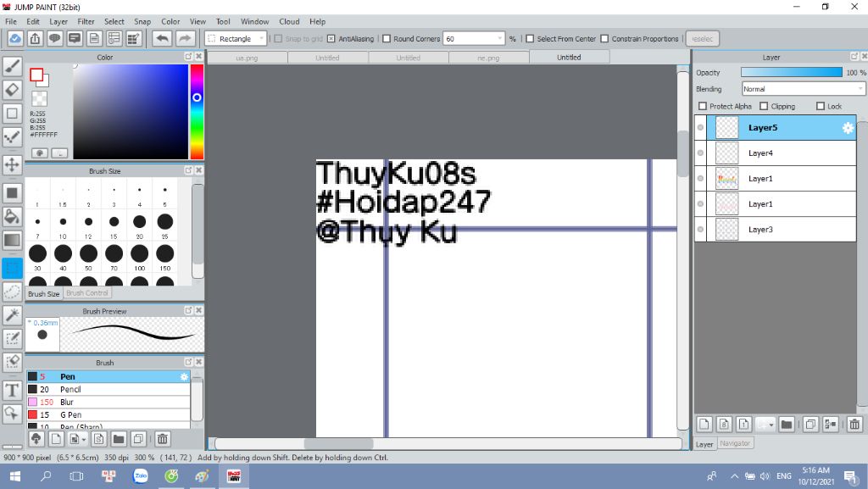Select the Brush tool
Viewport: 868px width, 489px height.
(12, 66)
